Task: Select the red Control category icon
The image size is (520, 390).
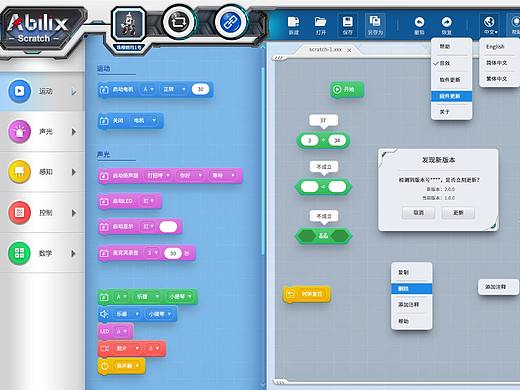Action: click(x=19, y=213)
